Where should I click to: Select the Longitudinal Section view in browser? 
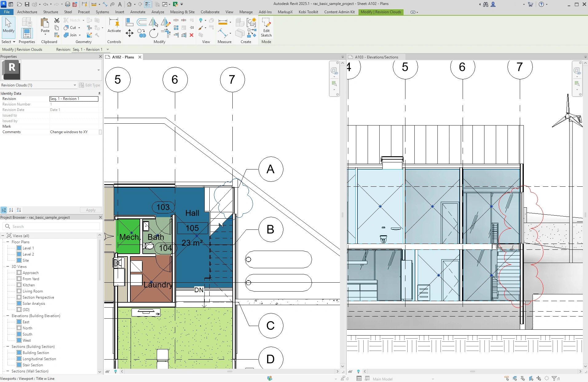point(39,359)
